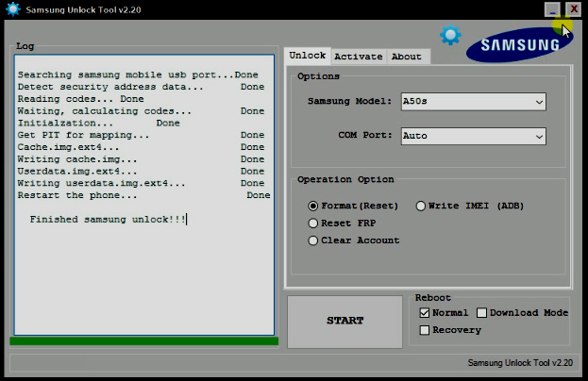The height and width of the screenshot is (381, 588).
Task: Click the START button
Action: 345,322
